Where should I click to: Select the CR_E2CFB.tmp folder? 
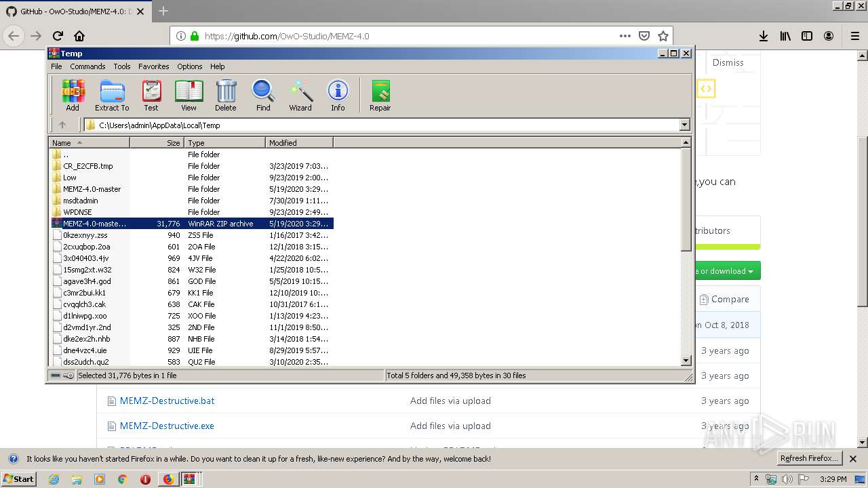click(x=191, y=166)
